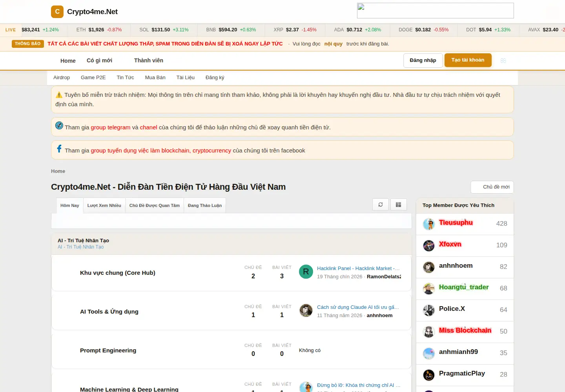Open anhnhoem's avatar in top members list
Viewport: 565px width, 392px height.
click(429, 267)
